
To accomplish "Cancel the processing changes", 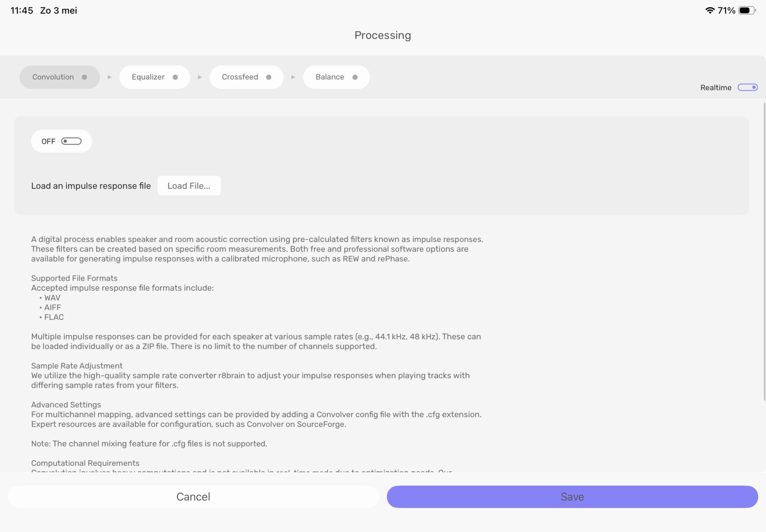I will point(193,497).
